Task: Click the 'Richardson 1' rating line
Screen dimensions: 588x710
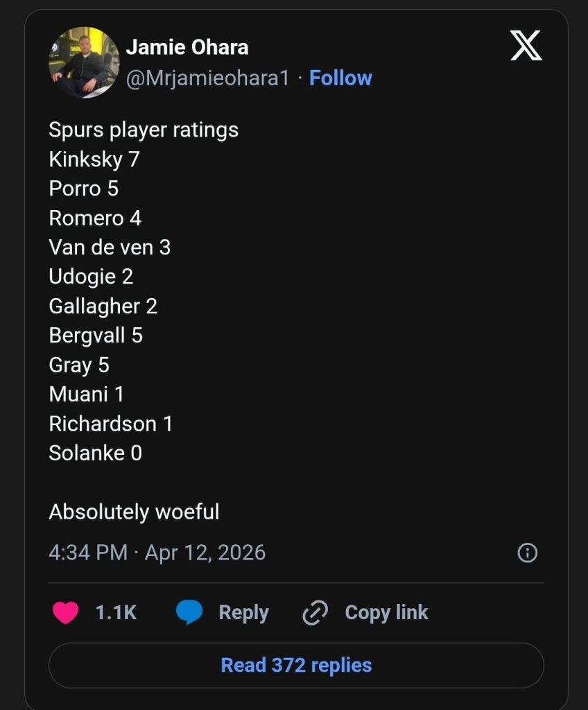Action: [x=111, y=424]
